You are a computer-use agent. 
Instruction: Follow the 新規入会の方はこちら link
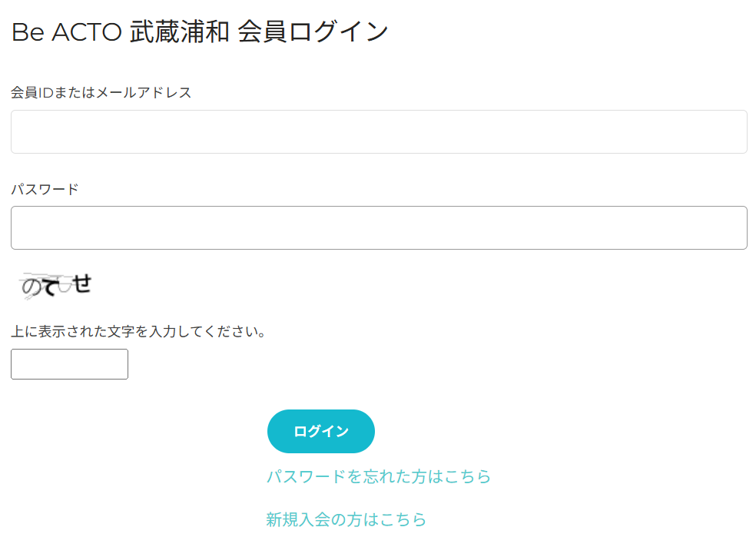click(346, 519)
